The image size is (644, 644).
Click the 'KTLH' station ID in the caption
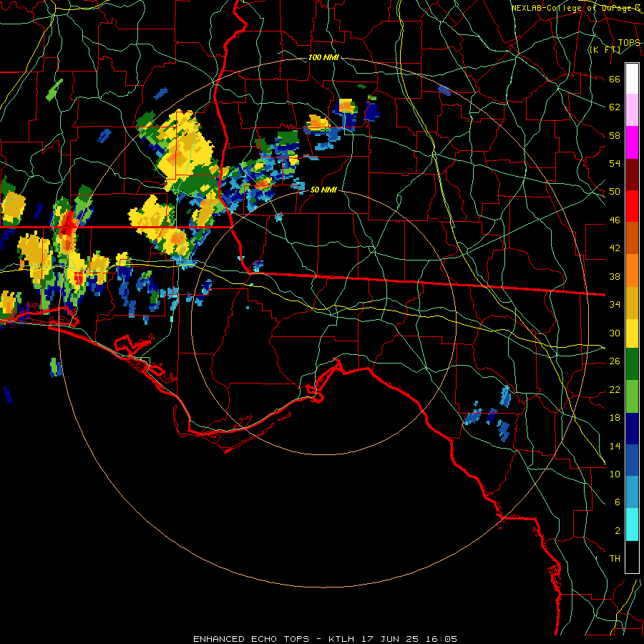click(x=343, y=639)
